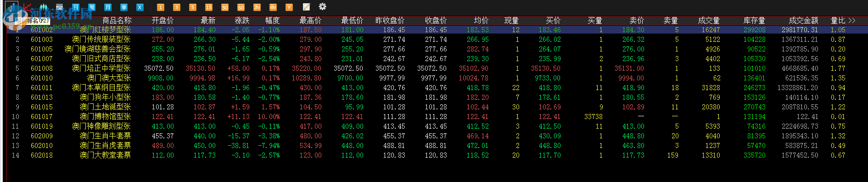Viewport: 868px width, 182px height.
Task: Click the stock quantity 335720 cell
Action: click(755, 155)
